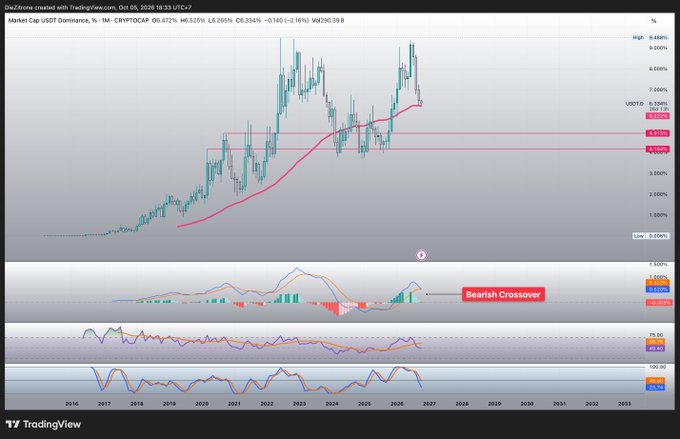Click the 2022 label on time axis

click(x=267, y=404)
